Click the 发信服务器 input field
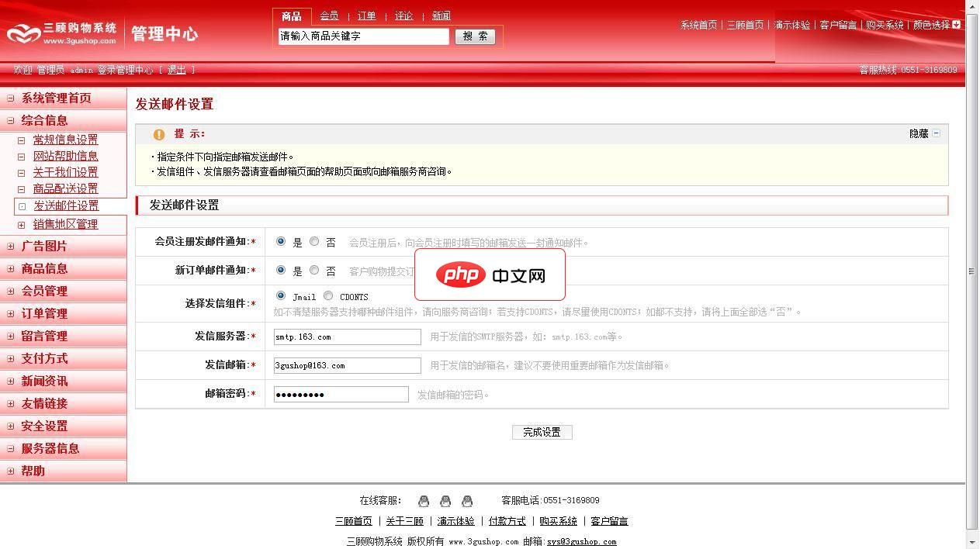Image resolution: width=980 pixels, height=549 pixels. point(347,337)
